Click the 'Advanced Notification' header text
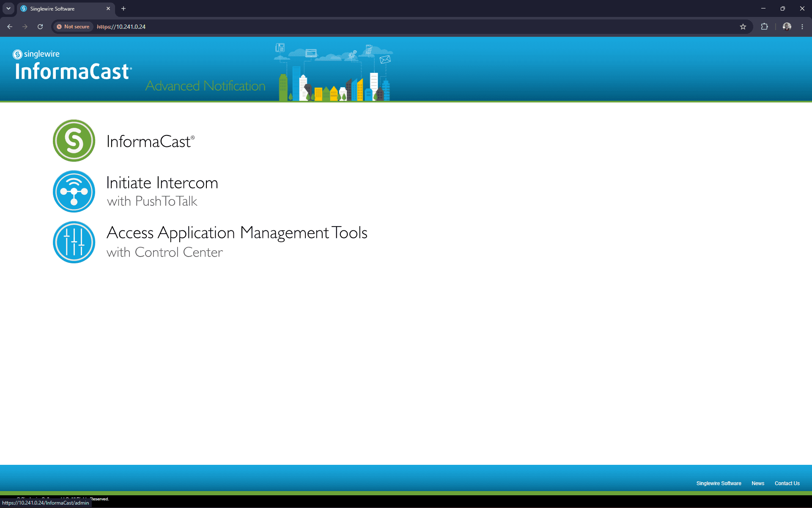The width and height of the screenshot is (812, 508). pos(206,86)
